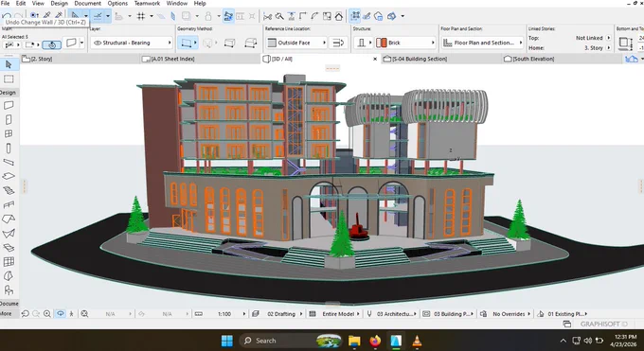This screenshot has width=644, height=351.
Task: Open the Structural - Bearing layer dropdown
Action: 132,43
